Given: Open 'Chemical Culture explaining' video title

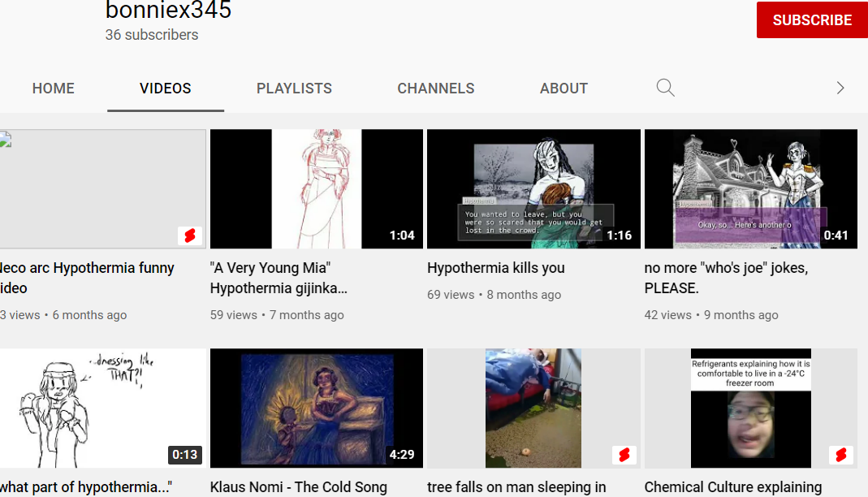Looking at the screenshot, I should click(733, 487).
